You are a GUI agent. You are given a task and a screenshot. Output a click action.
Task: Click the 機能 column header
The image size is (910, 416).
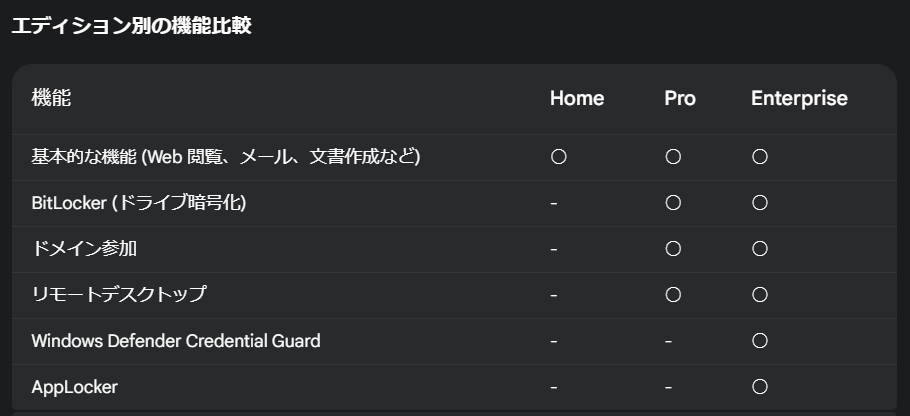tap(51, 98)
